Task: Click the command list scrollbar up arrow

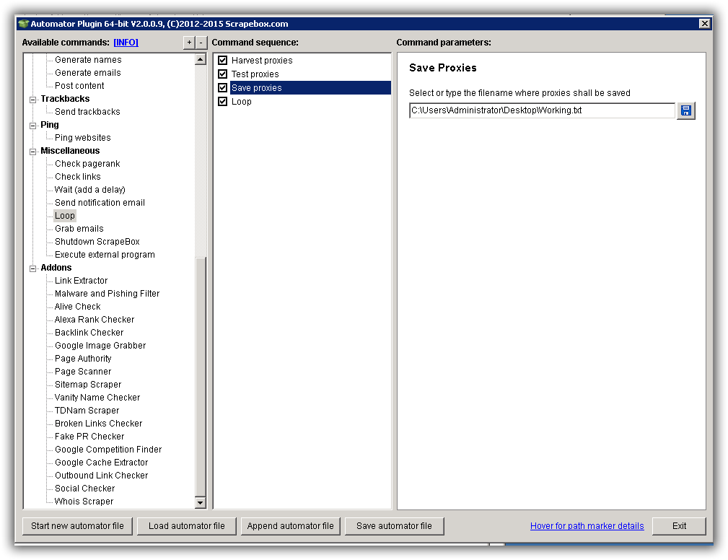Action: click(201, 59)
